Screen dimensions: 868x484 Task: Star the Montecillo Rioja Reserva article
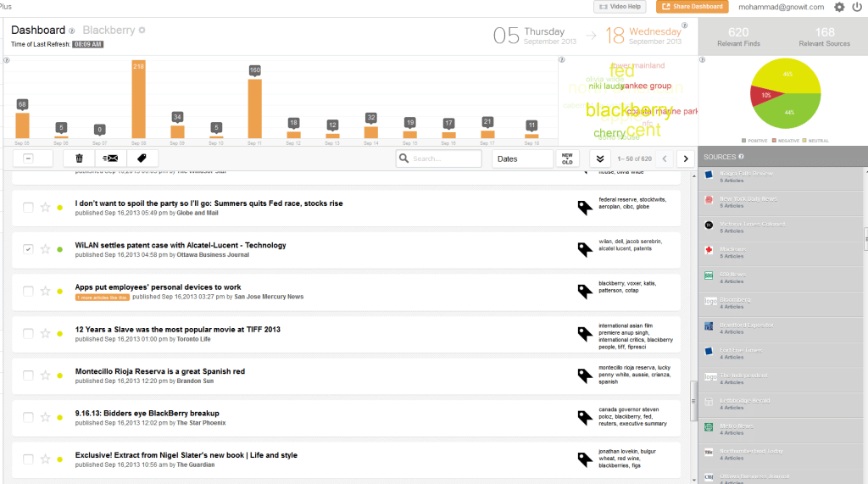(x=46, y=375)
